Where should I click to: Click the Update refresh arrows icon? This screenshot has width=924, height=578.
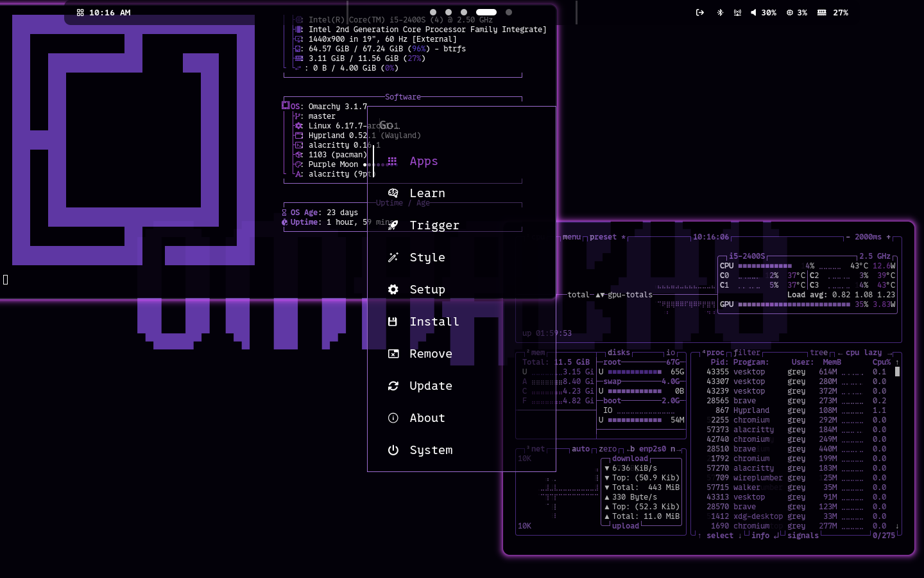pyautogui.click(x=393, y=386)
